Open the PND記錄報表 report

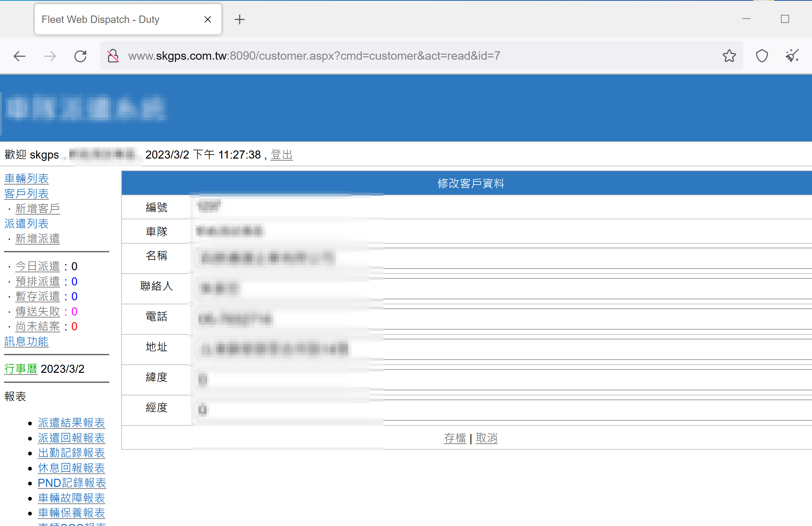[72, 483]
